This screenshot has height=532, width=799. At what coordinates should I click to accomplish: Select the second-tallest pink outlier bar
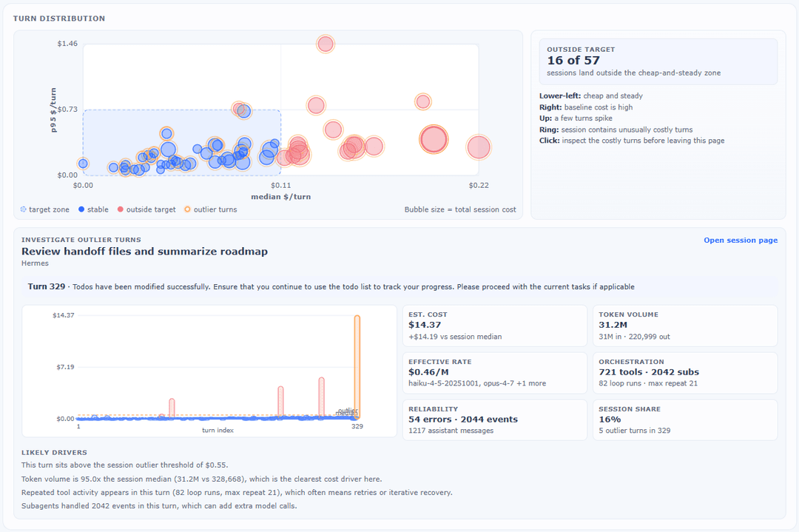coord(281,402)
